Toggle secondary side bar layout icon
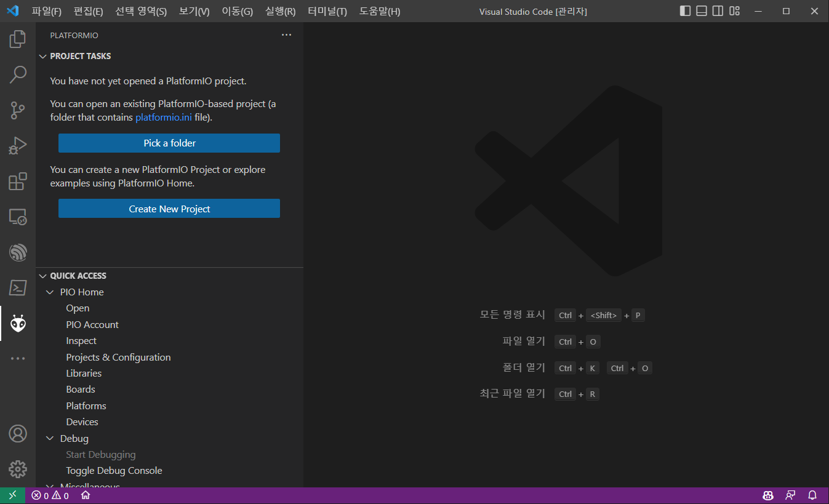This screenshot has width=829, height=504. coord(718,11)
